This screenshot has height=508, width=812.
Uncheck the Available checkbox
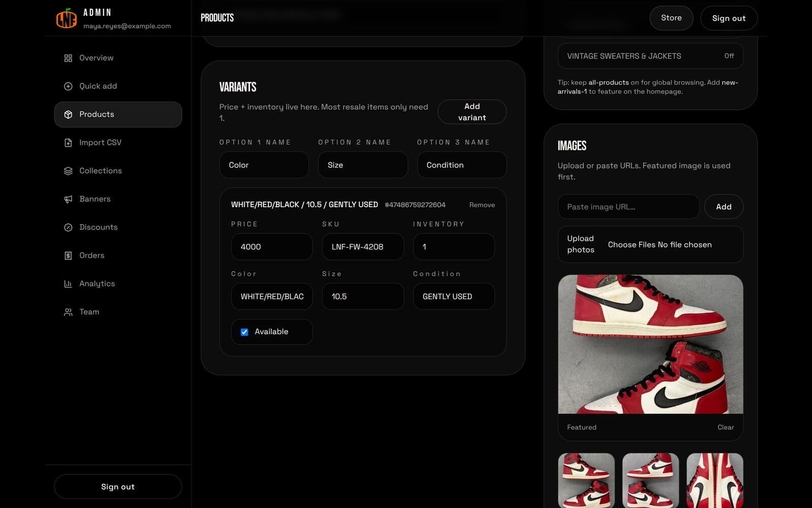(244, 332)
